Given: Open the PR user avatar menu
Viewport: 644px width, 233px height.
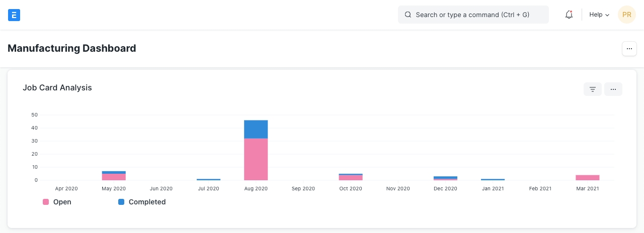Looking at the screenshot, I should coord(627,15).
